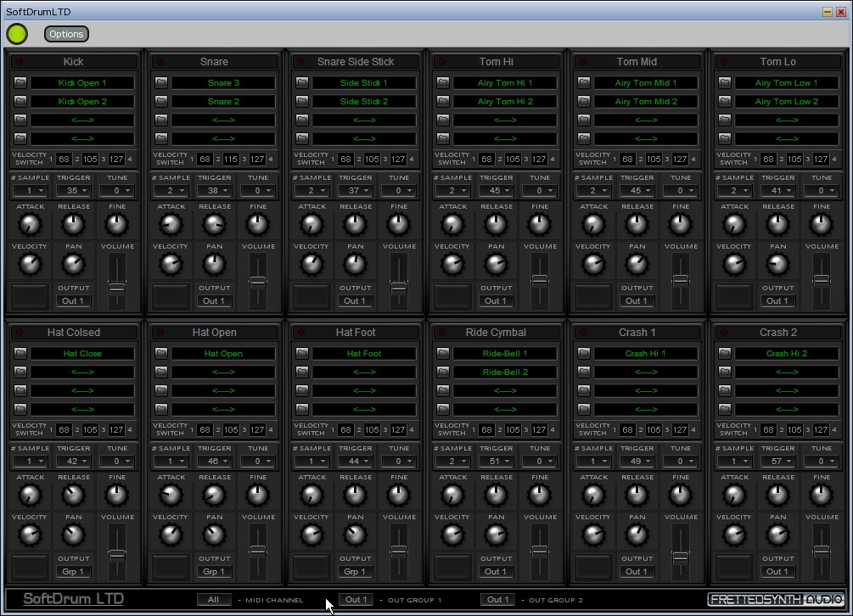Open file browser for Kick Open 1 sample
This screenshot has height=616, width=853.
(x=20, y=82)
